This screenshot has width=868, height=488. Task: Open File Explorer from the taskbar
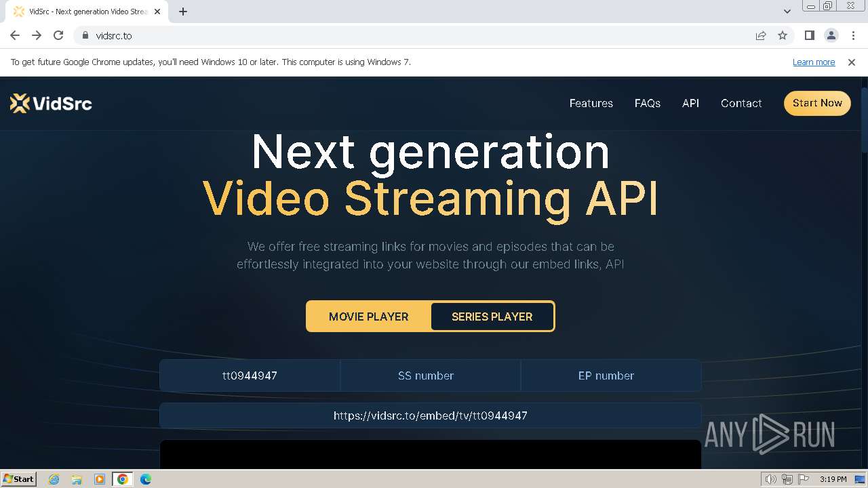pyautogui.click(x=77, y=479)
